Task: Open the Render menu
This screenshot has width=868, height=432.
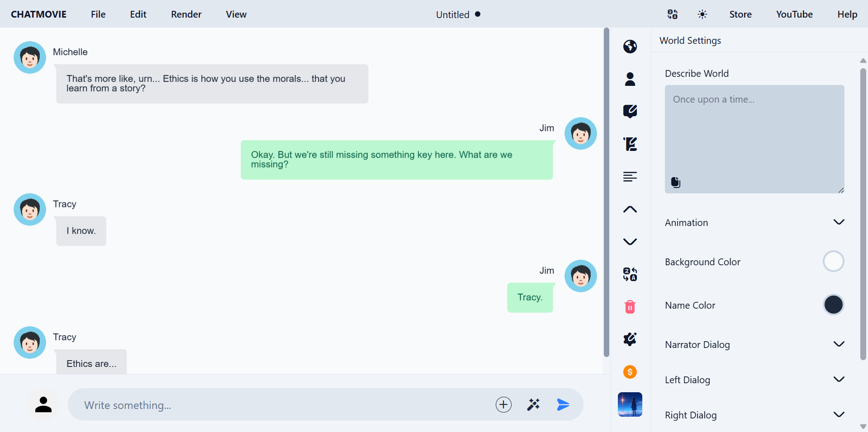Action: (186, 14)
